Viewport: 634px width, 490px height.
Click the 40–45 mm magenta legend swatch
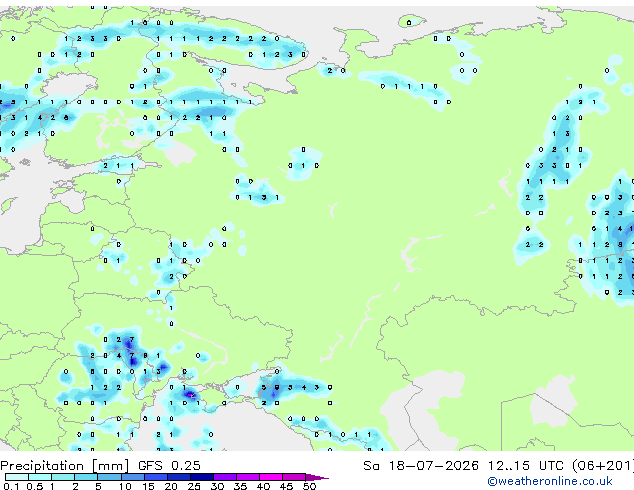271,477
